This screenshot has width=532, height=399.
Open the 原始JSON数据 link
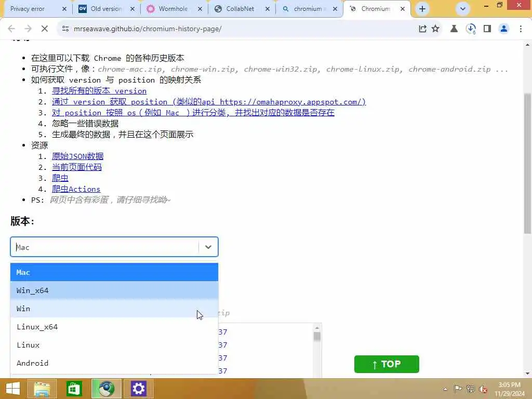(x=78, y=156)
